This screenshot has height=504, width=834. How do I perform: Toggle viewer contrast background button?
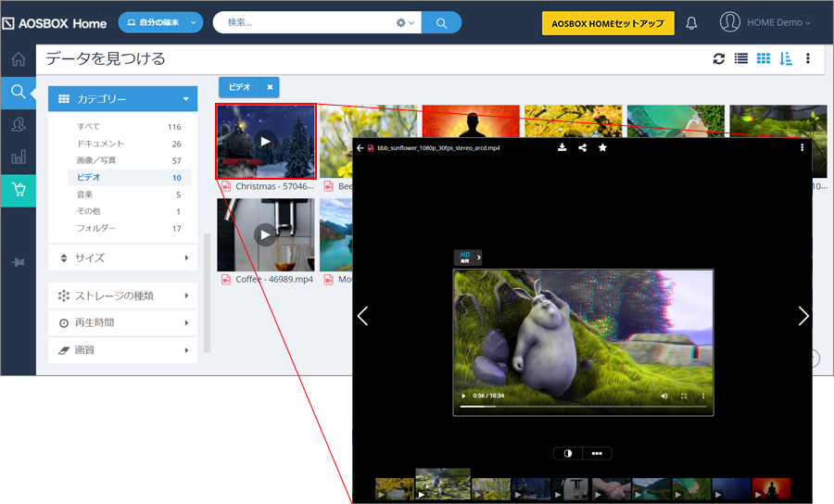point(568,453)
